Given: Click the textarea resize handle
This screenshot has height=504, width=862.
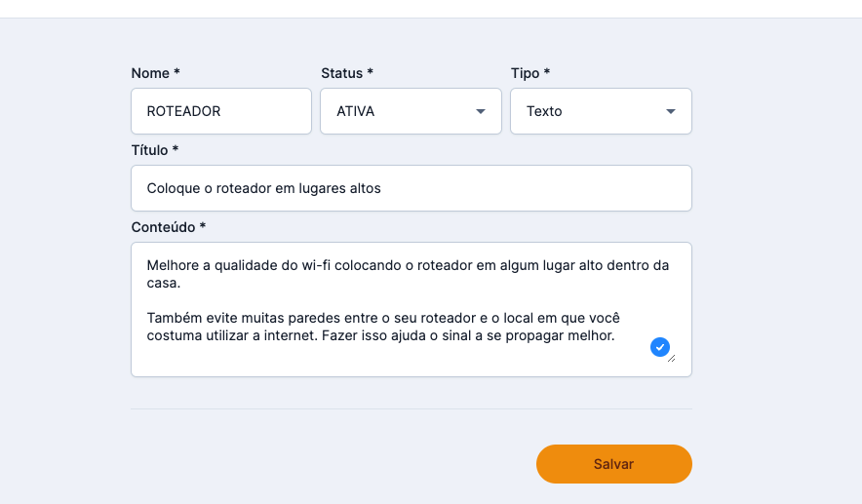Looking at the screenshot, I should [x=671, y=358].
